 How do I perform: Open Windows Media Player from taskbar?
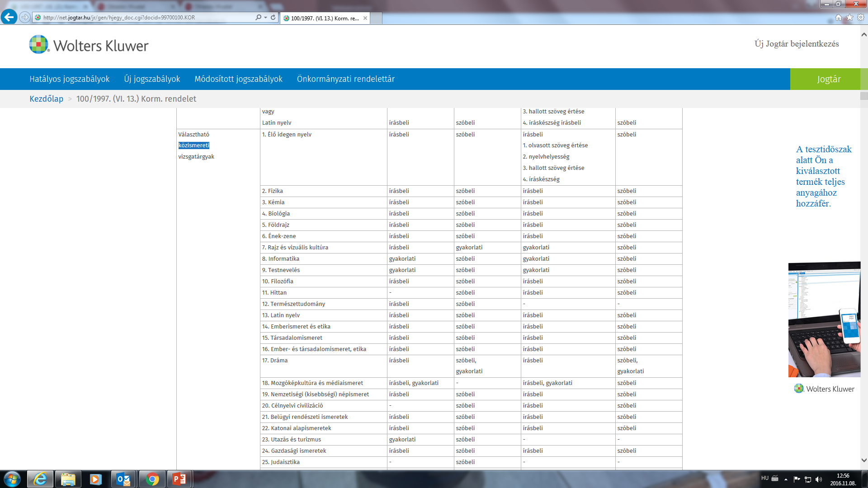point(95,479)
